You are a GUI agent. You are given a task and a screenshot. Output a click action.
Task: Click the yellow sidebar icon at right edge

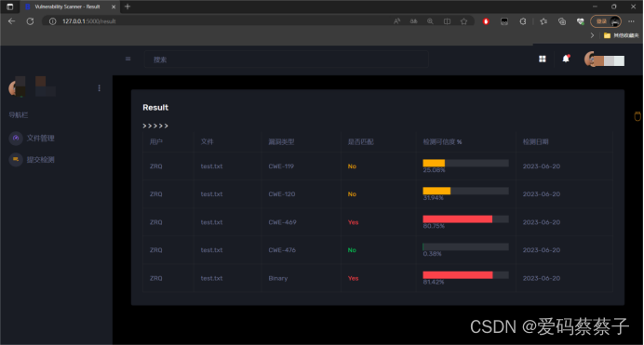point(637,116)
